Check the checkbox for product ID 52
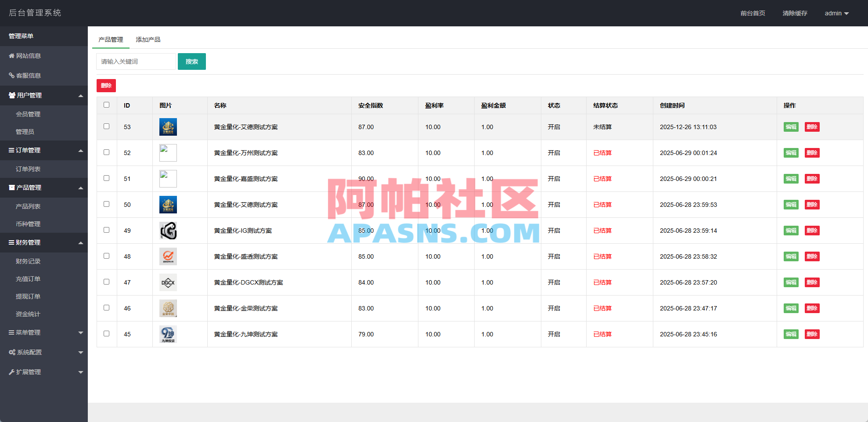868x422 pixels. point(106,152)
